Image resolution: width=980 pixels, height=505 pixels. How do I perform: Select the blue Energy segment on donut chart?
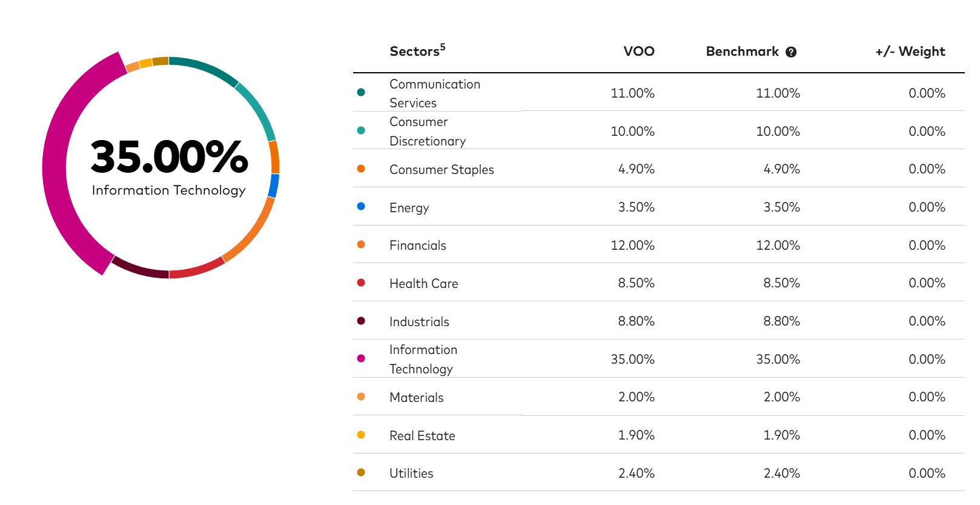point(274,186)
